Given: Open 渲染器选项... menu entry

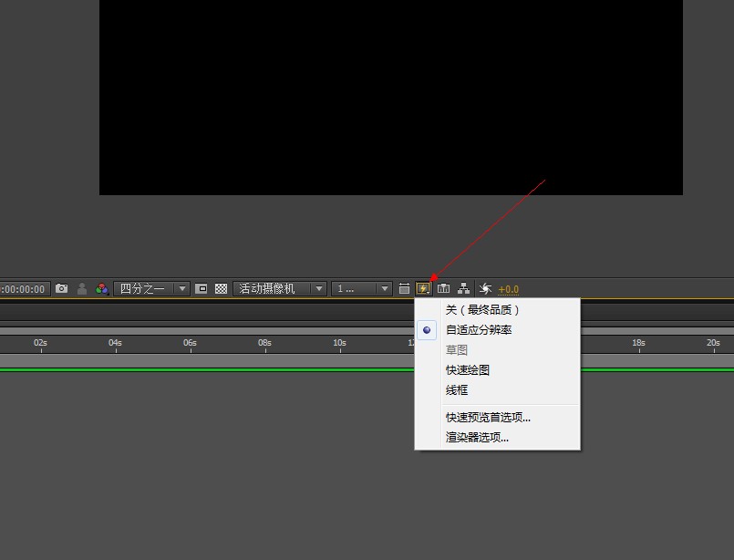Looking at the screenshot, I should coord(497,437).
